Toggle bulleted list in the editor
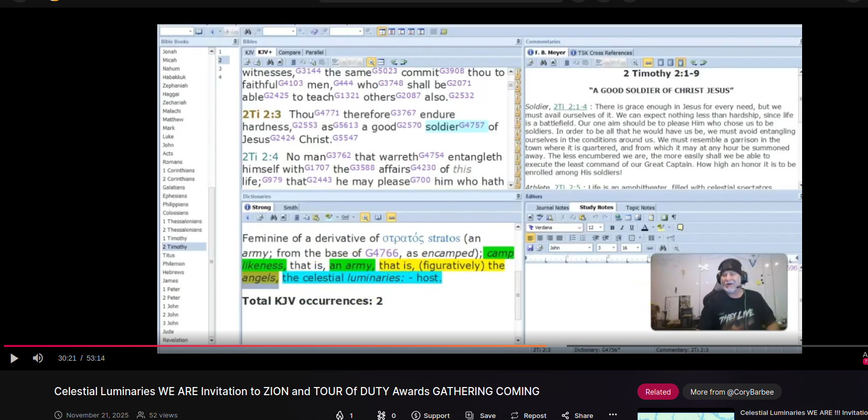The image size is (868, 420). [583, 238]
